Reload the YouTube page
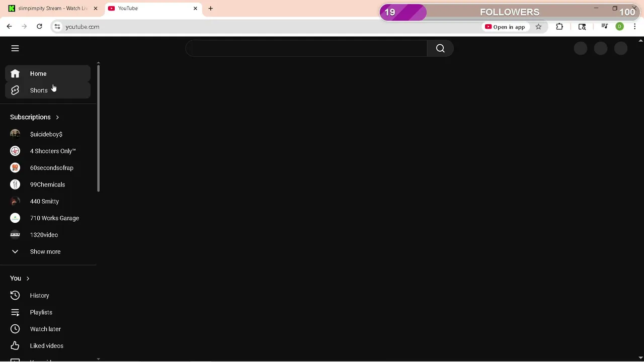 coord(39,27)
